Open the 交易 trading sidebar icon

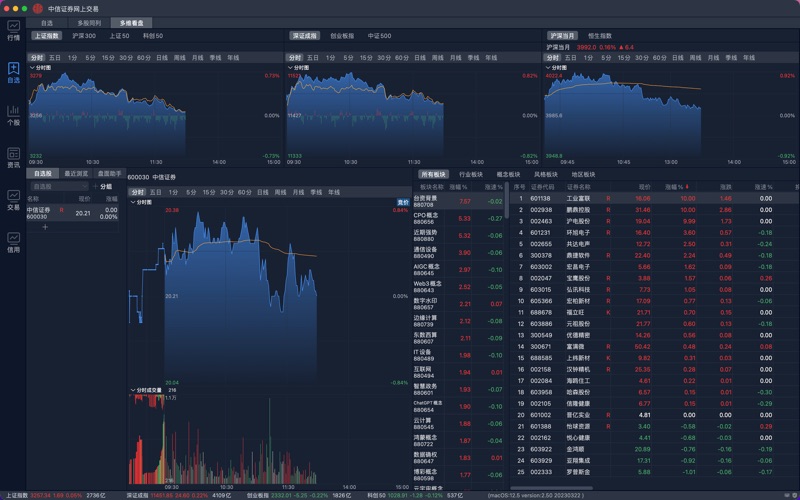coord(13,201)
